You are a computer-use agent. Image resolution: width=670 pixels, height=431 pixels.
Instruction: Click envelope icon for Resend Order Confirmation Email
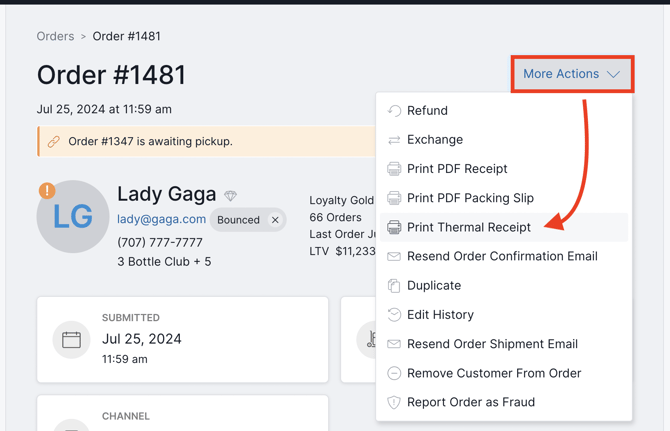394,256
